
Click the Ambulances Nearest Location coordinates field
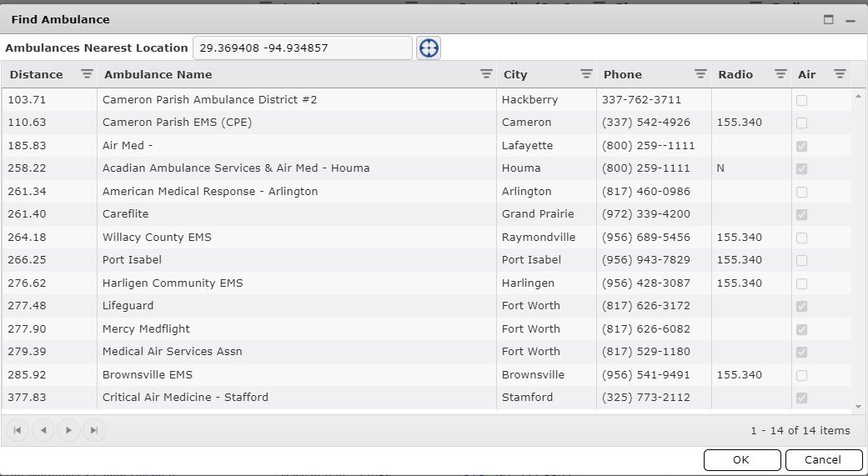(302, 48)
